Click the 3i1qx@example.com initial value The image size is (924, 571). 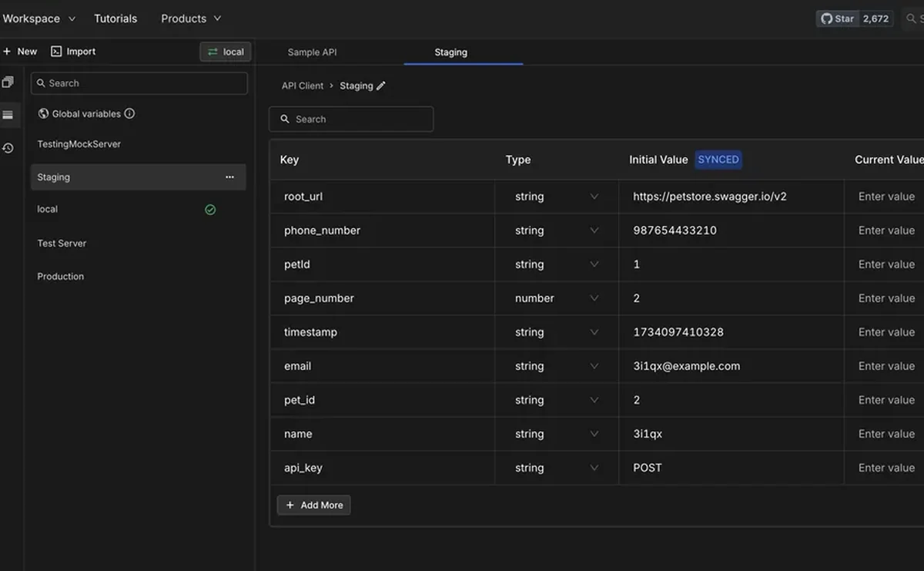click(x=687, y=366)
